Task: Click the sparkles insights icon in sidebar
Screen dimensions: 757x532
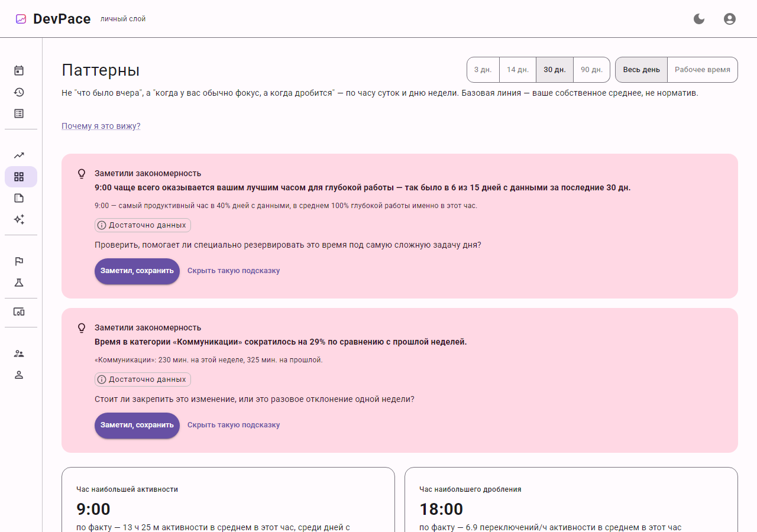Action: click(19, 219)
